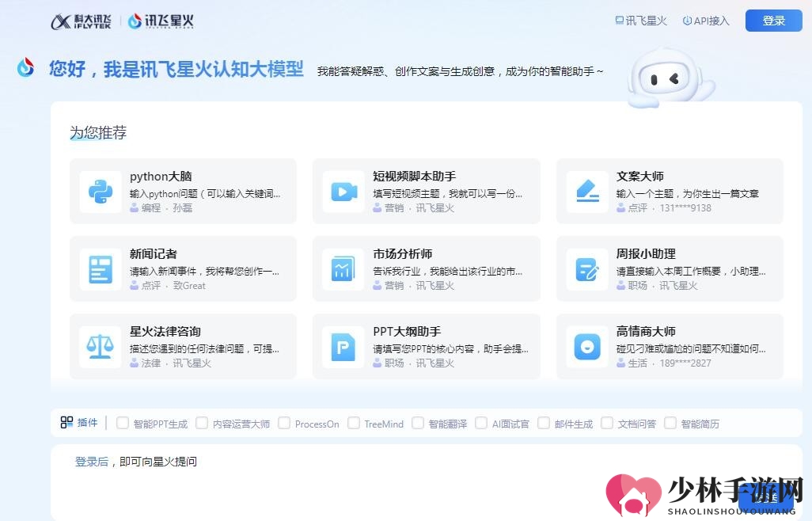Click 点评 · 致Great author line
This screenshot has height=521, width=812.
pyautogui.click(x=168, y=286)
